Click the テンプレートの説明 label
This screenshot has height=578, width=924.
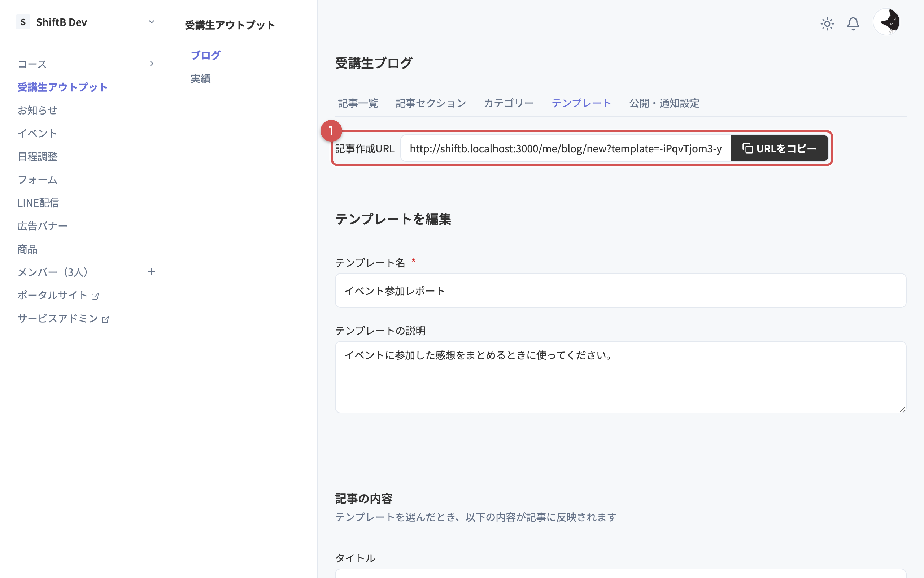point(380,331)
